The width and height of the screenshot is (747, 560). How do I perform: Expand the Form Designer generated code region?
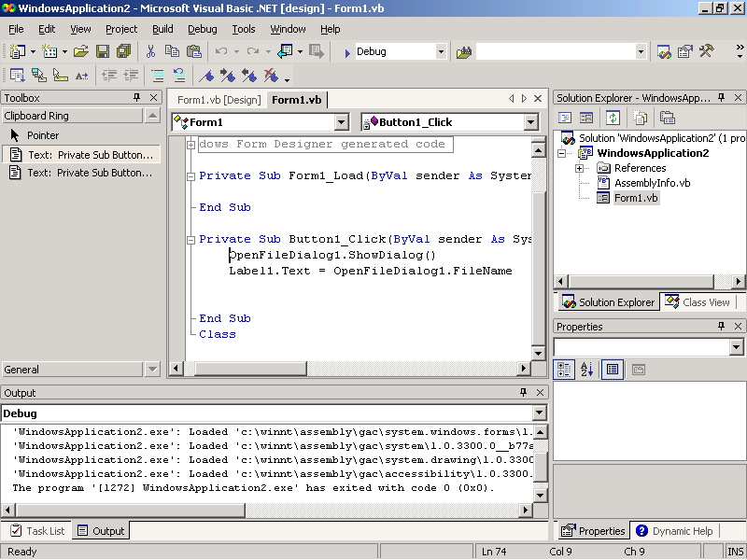(190, 145)
